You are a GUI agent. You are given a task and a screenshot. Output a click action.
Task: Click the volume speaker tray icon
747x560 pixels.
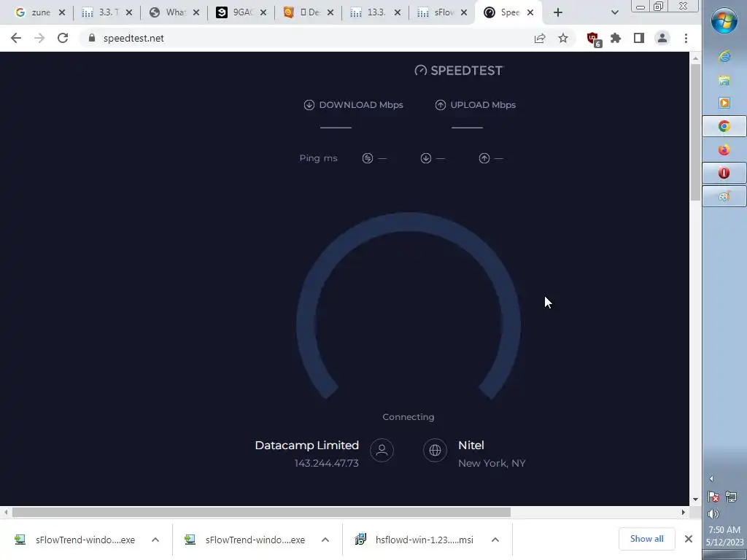tap(713, 514)
